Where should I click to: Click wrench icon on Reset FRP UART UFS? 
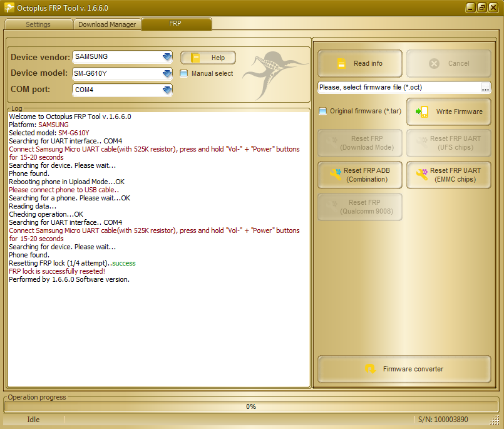click(x=422, y=142)
